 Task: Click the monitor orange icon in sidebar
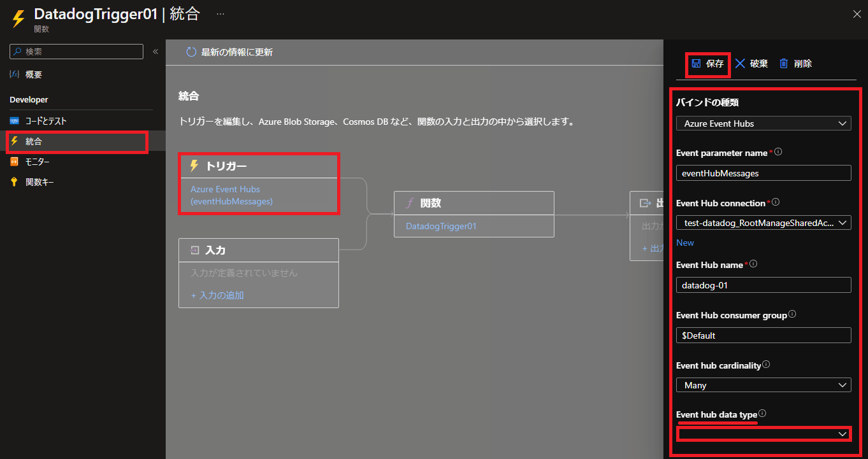15,162
